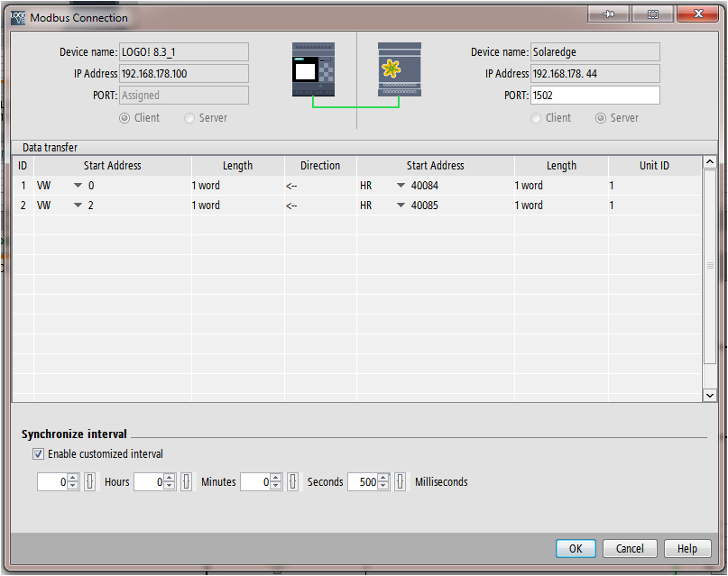The height and width of the screenshot is (576, 728).
Task: Decrease Seconds with the down arrow
Action: click(276, 486)
